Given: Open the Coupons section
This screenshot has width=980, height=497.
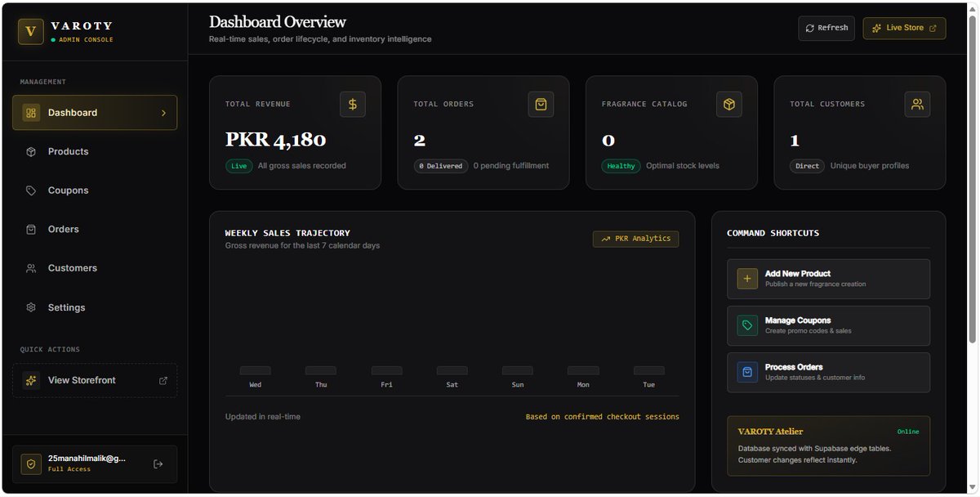Looking at the screenshot, I should [95, 190].
